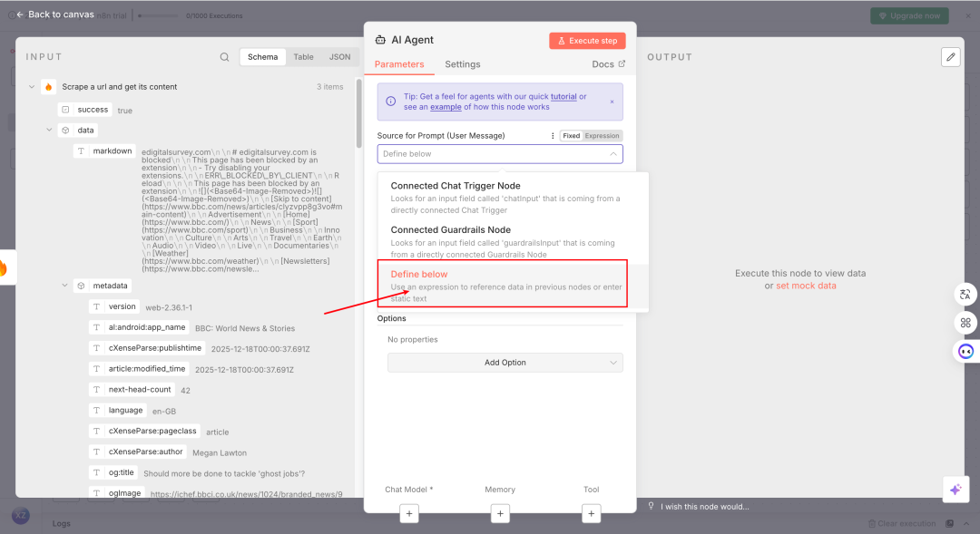980x534 pixels.
Task: Select Connected Guardrails Node option
Action: (x=513, y=242)
